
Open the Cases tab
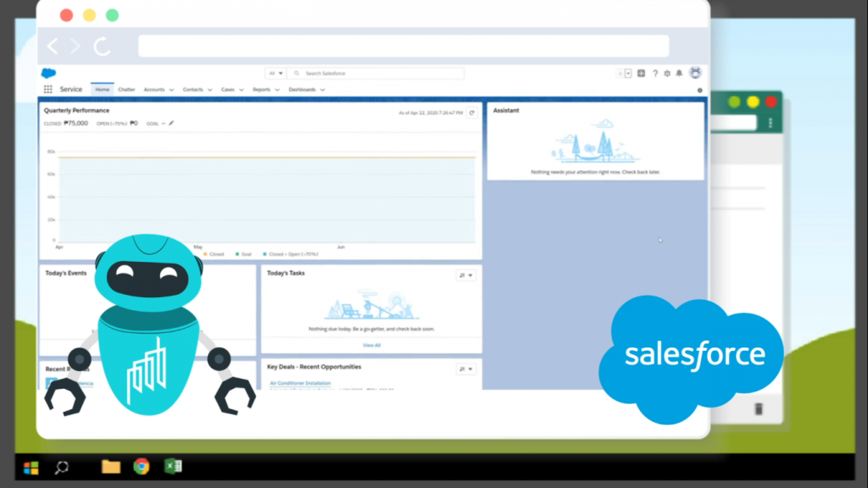[227, 90]
